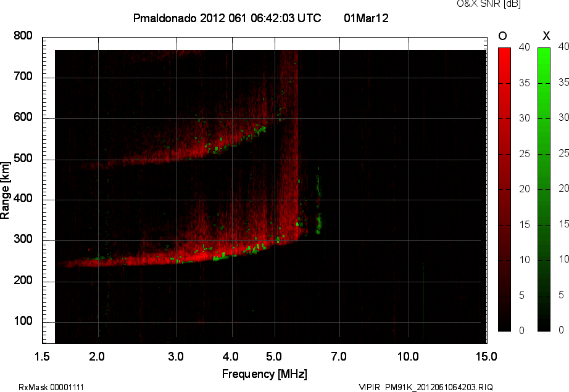The width and height of the screenshot is (569, 392).
Task: Click the 20 tick beside green X bar
Action: 562,189
